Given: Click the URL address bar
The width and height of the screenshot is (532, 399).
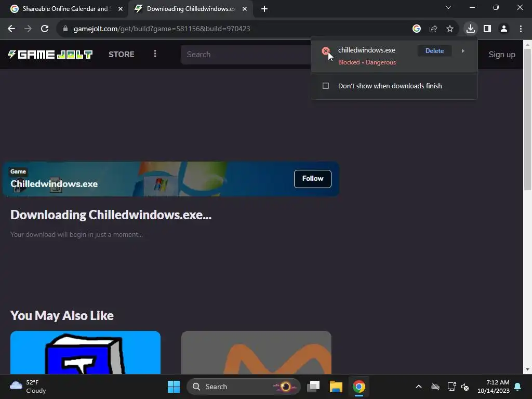Looking at the screenshot, I should tap(234, 29).
